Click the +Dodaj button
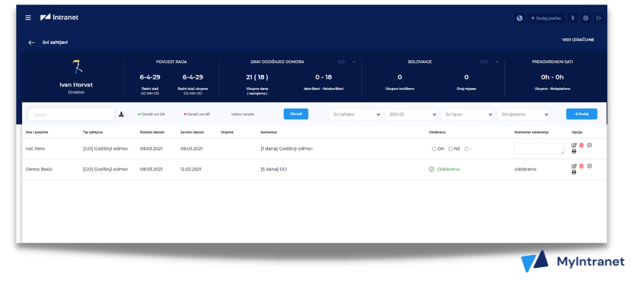The image size is (644, 282). click(581, 114)
